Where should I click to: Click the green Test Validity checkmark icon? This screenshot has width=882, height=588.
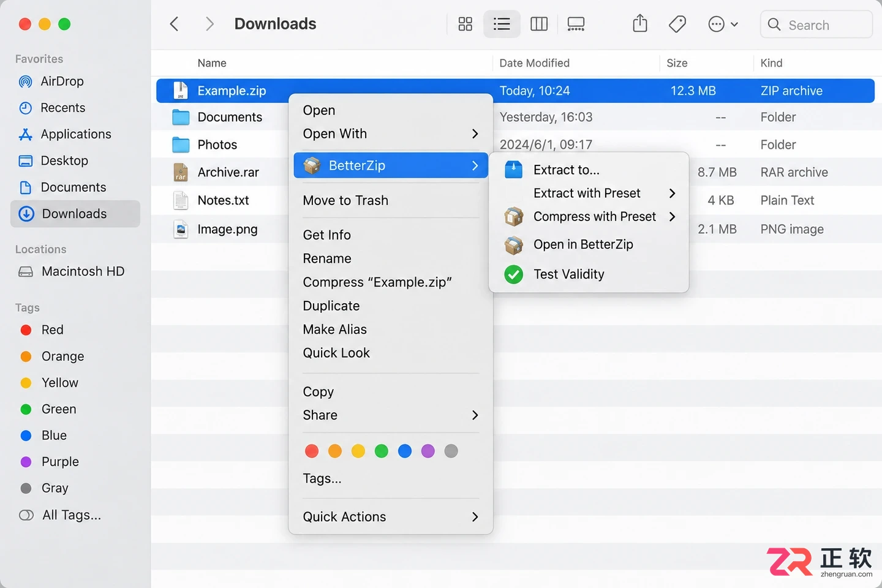pos(513,274)
